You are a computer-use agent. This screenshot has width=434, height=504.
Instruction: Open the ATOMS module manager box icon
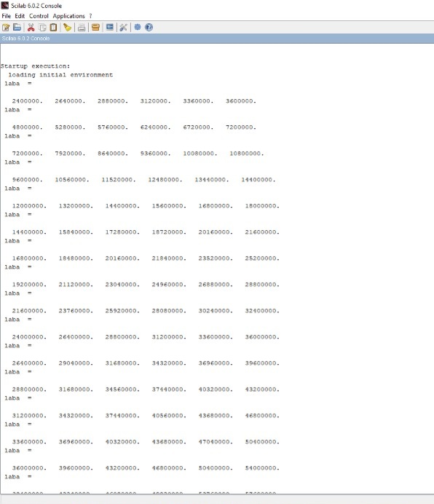tap(95, 28)
